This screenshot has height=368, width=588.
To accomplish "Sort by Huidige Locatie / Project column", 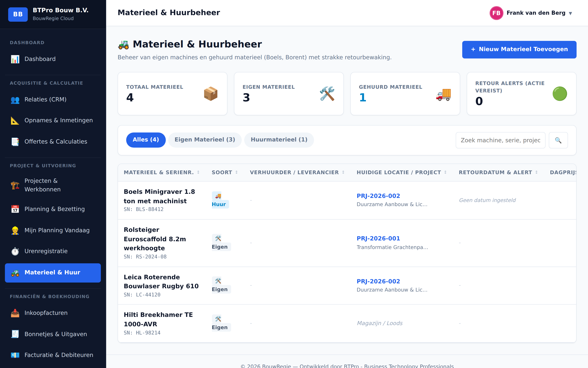I will (402, 173).
